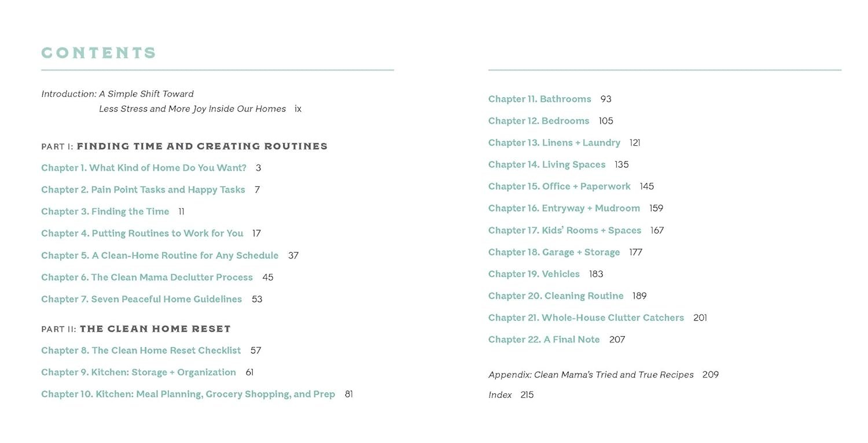The image size is (868, 443).
Task: Go to Chapter 9. Kitchen: Storage + Organization
Action: [138, 372]
